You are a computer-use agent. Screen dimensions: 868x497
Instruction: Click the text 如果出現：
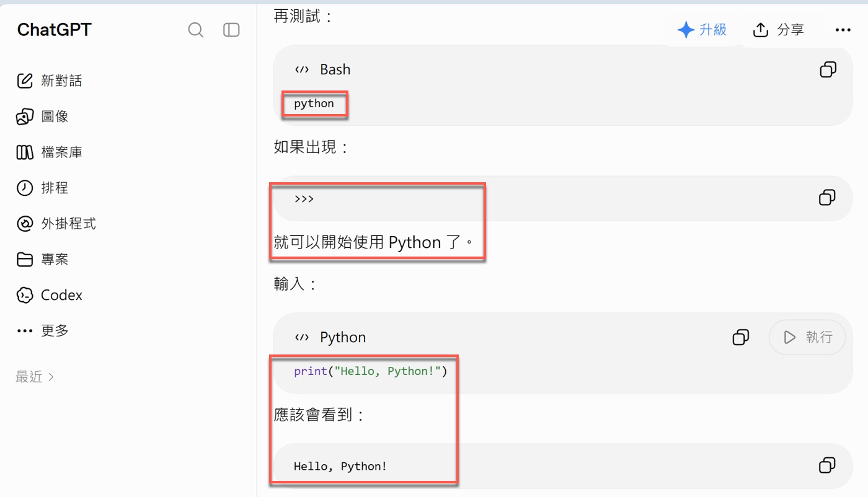click(312, 147)
